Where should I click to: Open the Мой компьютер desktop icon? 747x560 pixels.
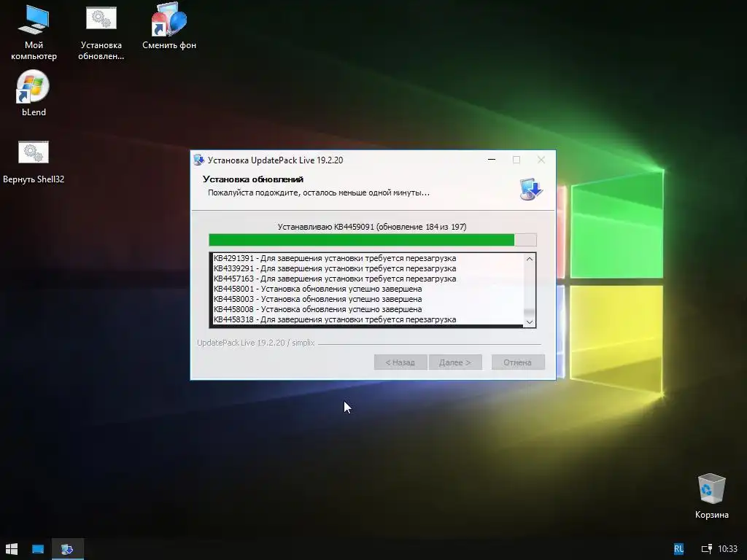click(x=34, y=34)
